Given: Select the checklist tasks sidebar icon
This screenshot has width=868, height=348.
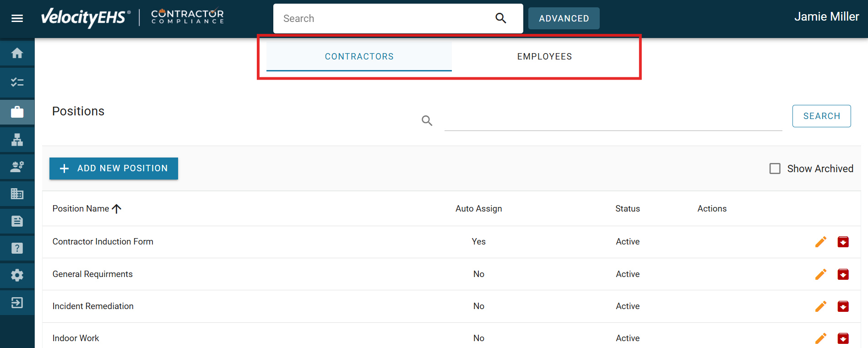Looking at the screenshot, I should pyautogui.click(x=17, y=82).
